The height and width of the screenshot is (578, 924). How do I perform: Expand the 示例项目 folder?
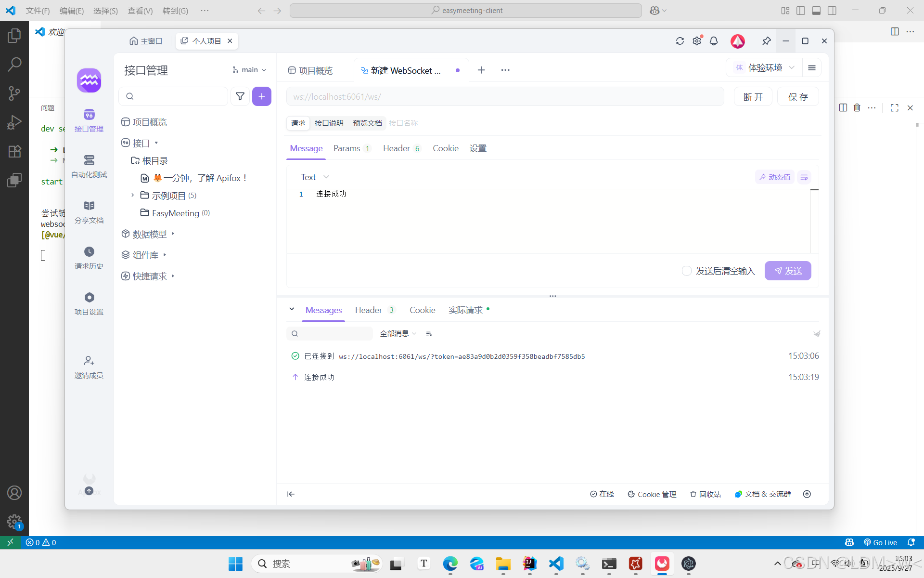tap(132, 195)
